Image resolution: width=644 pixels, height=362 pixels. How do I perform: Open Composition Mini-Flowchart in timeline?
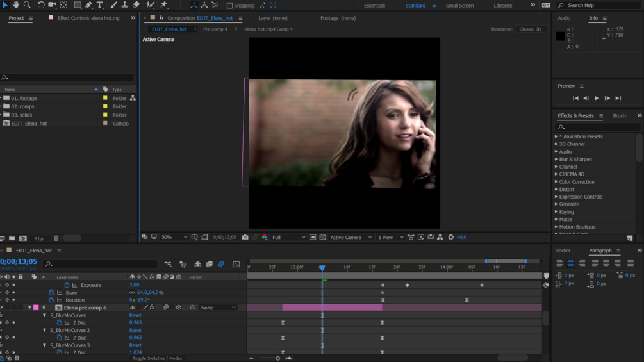tap(168, 265)
